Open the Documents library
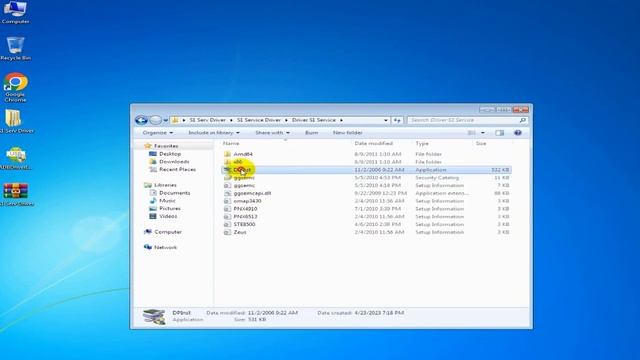The image size is (640, 360). click(174, 193)
